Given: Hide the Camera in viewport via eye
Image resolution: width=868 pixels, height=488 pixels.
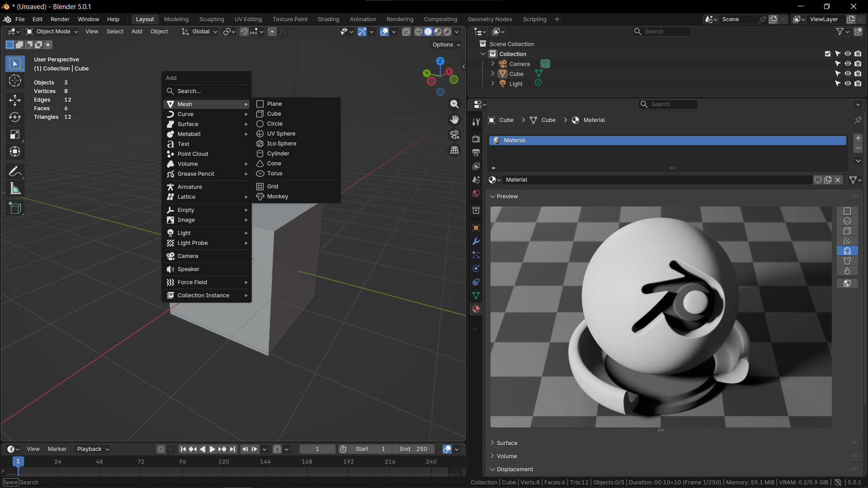Looking at the screenshot, I should pyautogui.click(x=848, y=64).
